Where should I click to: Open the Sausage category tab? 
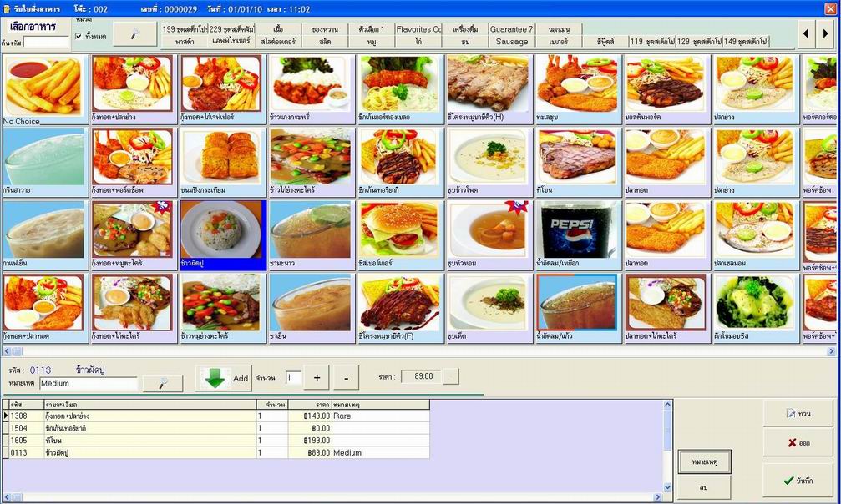point(512,41)
